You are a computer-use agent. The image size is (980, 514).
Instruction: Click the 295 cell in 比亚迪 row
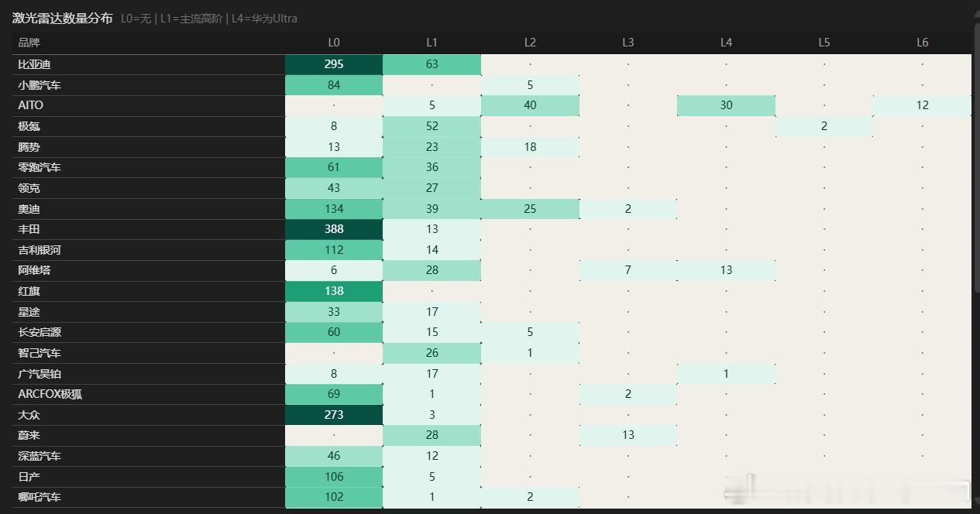click(334, 64)
